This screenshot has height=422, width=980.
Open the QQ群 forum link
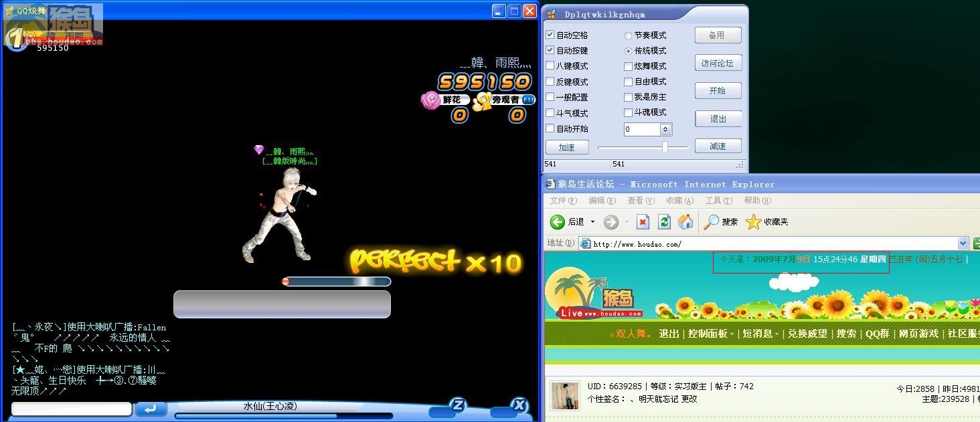[x=878, y=334]
